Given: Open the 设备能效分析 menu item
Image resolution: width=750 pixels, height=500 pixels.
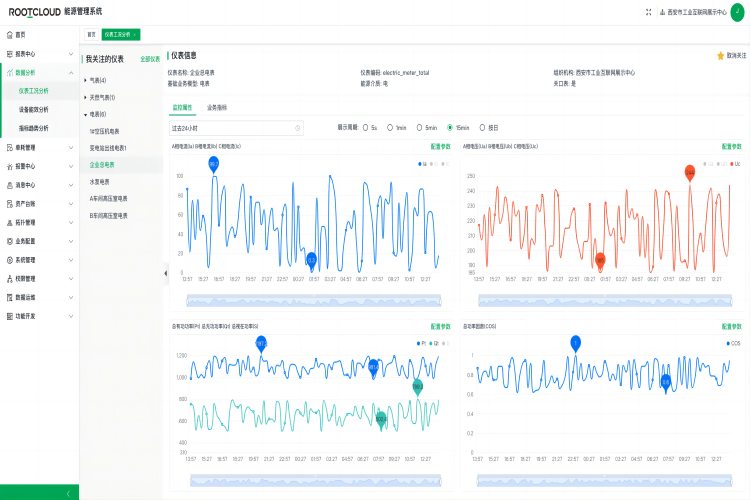Looking at the screenshot, I should pyautogui.click(x=33, y=109).
